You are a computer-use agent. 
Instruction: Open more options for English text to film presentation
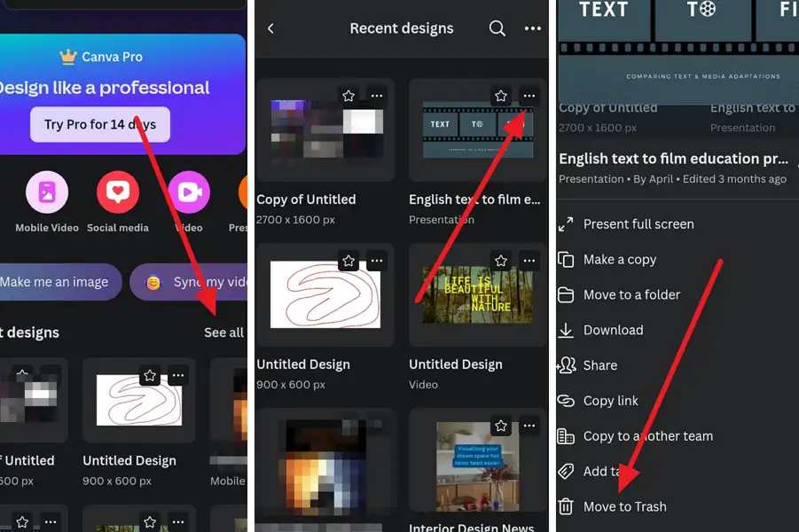coord(529,96)
